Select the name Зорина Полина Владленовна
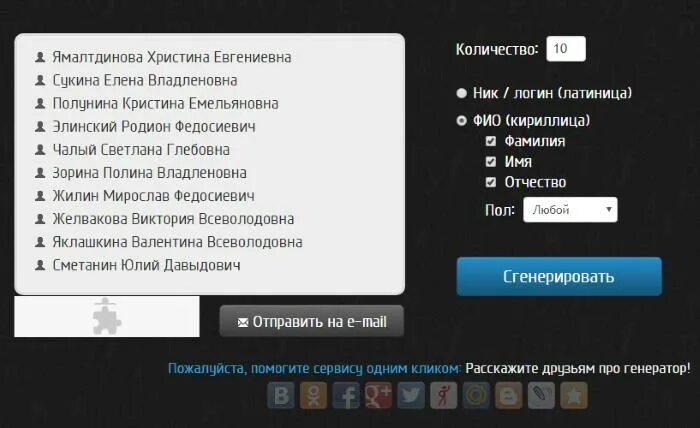 149,173
